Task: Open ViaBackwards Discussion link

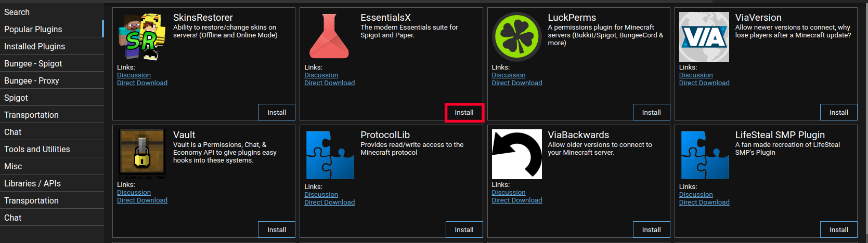Action: pos(509,193)
